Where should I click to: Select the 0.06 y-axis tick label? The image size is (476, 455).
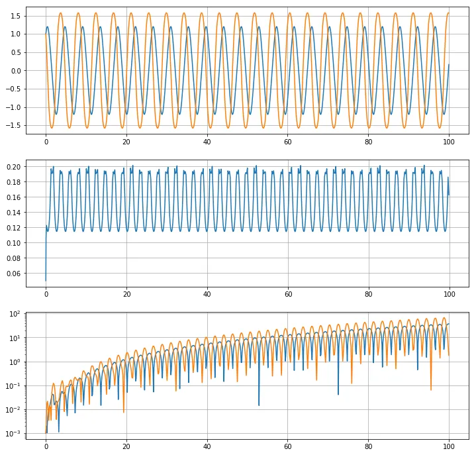[14, 274]
